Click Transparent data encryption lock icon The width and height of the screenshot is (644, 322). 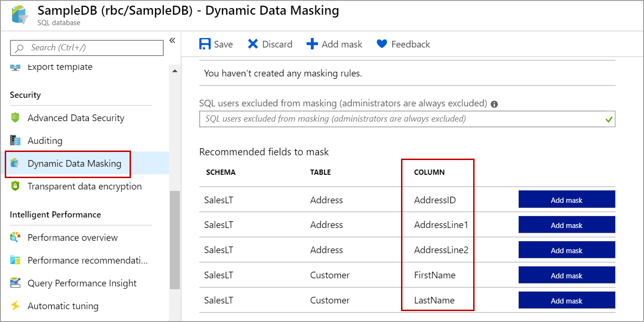point(15,186)
